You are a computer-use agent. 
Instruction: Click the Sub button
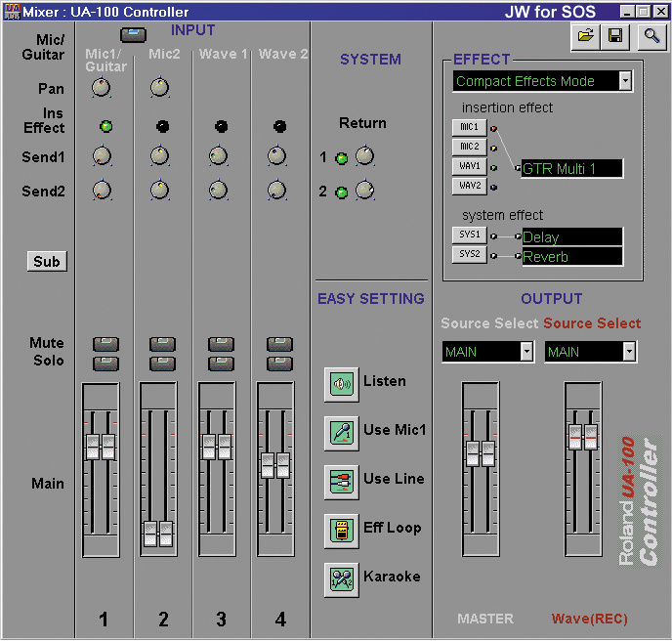click(47, 261)
